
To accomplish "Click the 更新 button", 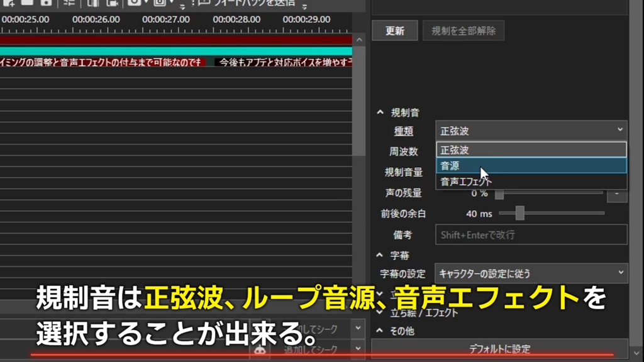I will [x=395, y=31].
